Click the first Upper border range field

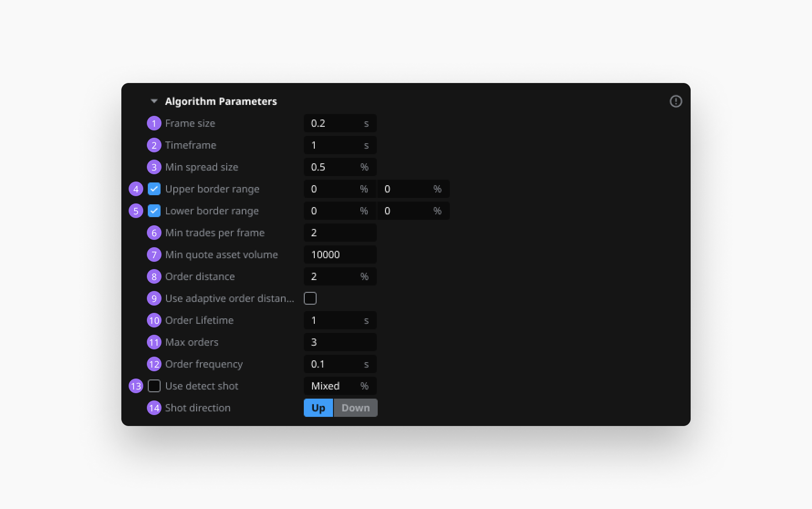coord(334,189)
